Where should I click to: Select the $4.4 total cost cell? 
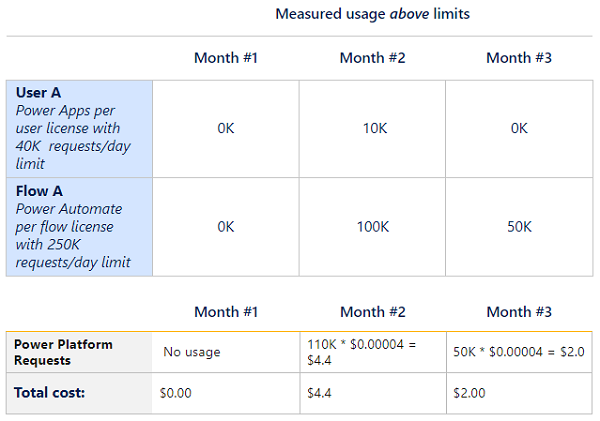click(319, 393)
